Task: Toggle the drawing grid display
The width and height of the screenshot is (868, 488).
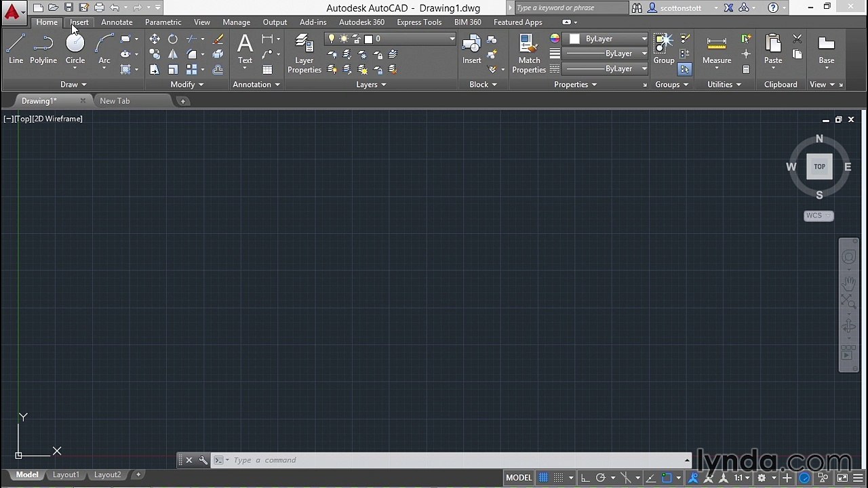Action: [543, 478]
